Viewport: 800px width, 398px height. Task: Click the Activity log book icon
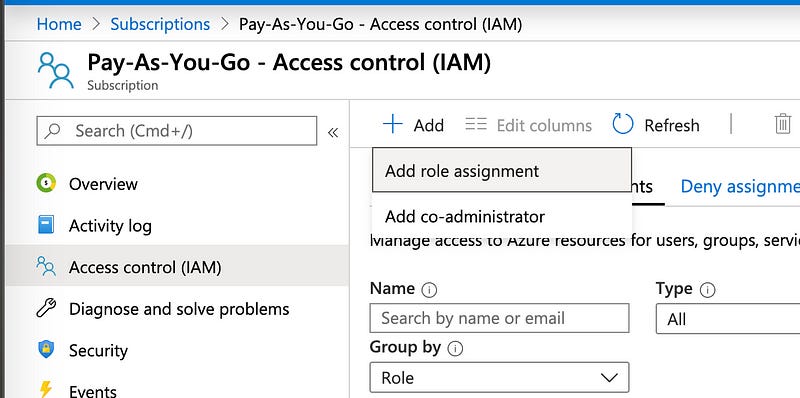tap(46, 225)
